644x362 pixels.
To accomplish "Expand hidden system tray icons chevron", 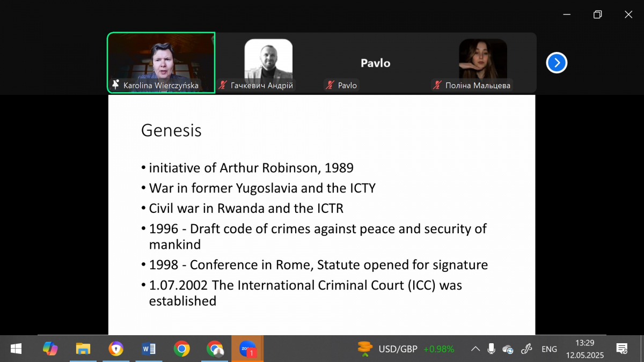I will pyautogui.click(x=475, y=349).
